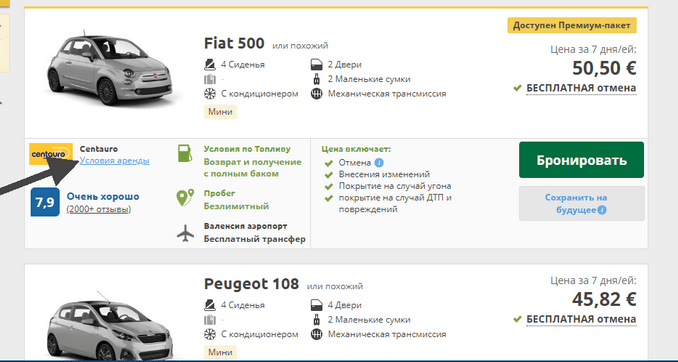
Task: Click the map pin mileage icon
Action: pyautogui.click(x=185, y=198)
